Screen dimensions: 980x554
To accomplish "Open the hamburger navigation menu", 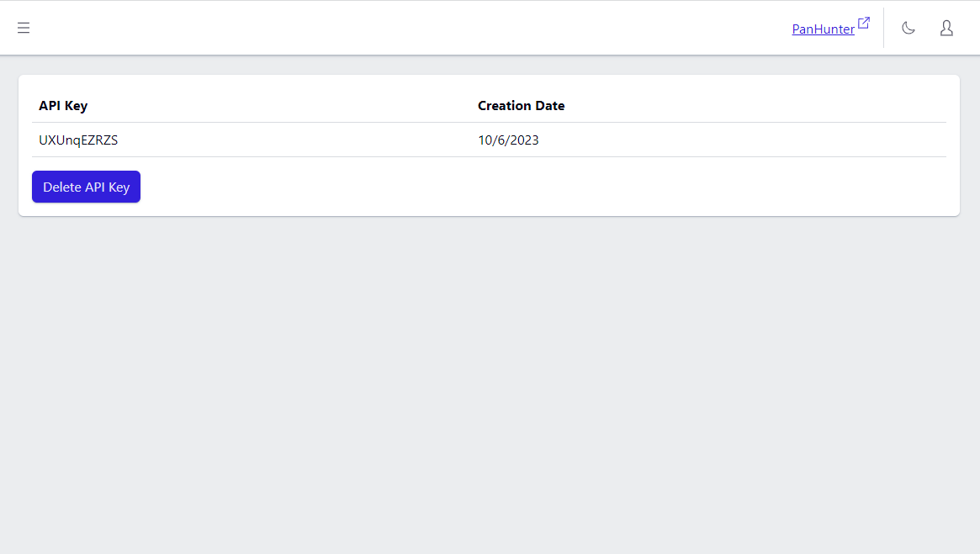I will point(24,28).
